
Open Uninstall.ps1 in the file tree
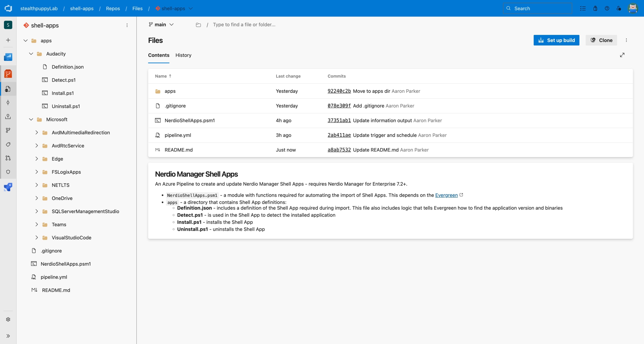(66, 106)
